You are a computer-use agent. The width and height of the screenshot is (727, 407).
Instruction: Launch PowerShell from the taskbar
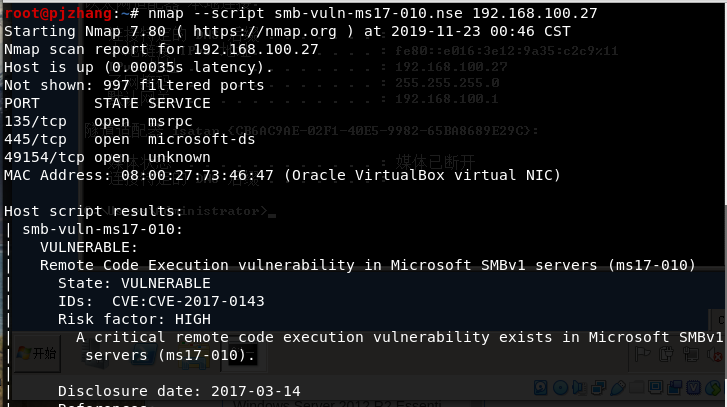point(145,354)
